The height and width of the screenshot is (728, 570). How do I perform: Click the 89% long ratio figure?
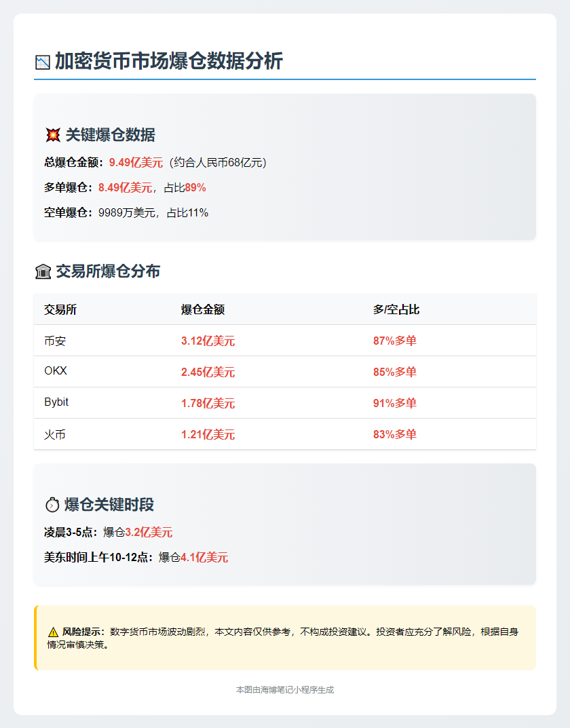[x=195, y=187]
